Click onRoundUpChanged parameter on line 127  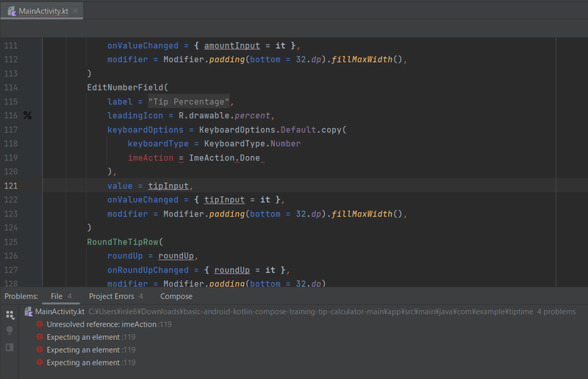(x=148, y=270)
